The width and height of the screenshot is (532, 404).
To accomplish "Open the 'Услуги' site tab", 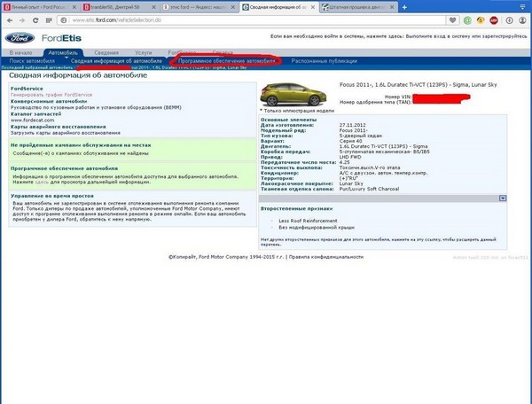I will pyautogui.click(x=143, y=53).
